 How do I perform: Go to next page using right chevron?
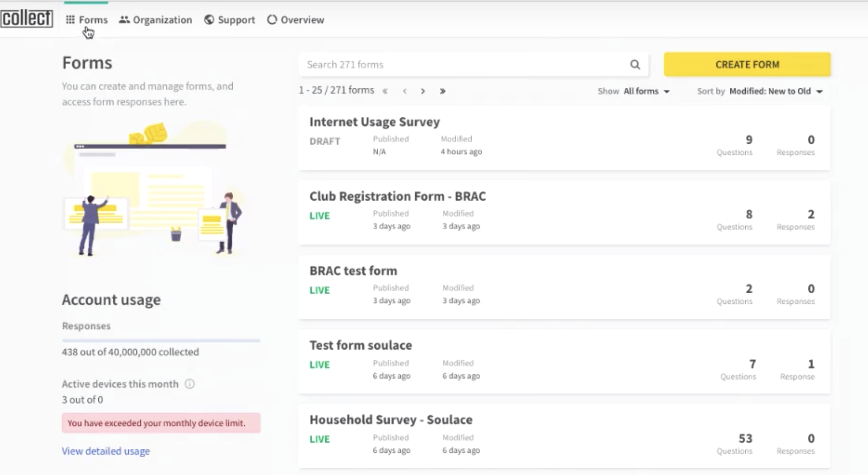coord(423,91)
